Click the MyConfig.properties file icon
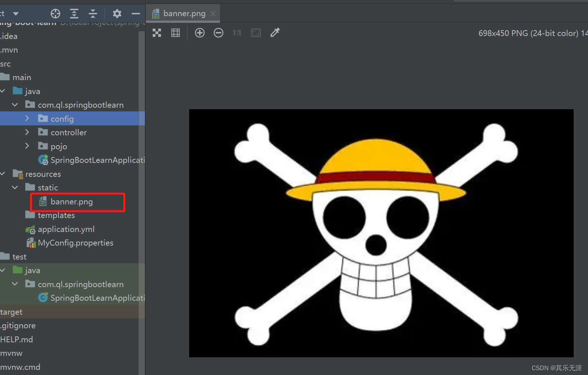 point(31,243)
